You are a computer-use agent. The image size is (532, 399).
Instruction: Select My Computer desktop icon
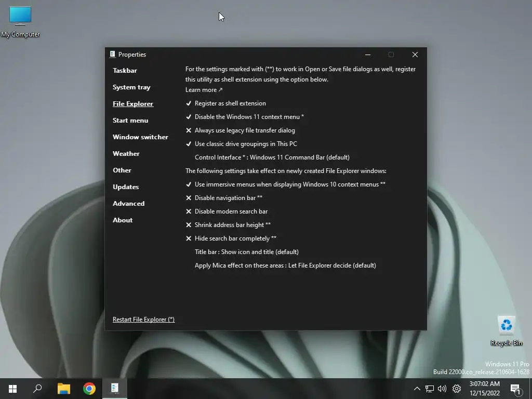20,22
